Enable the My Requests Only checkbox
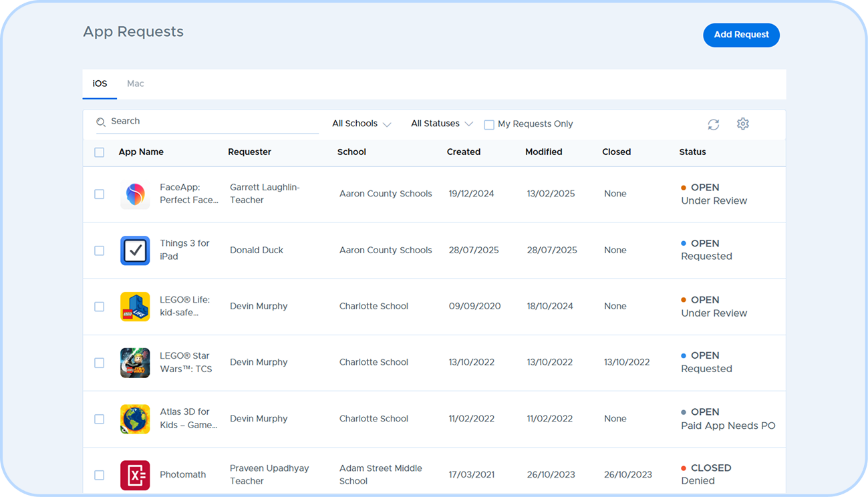Image resolution: width=868 pixels, height=497 pixels. pyautogui.click(x=489, y=124)
